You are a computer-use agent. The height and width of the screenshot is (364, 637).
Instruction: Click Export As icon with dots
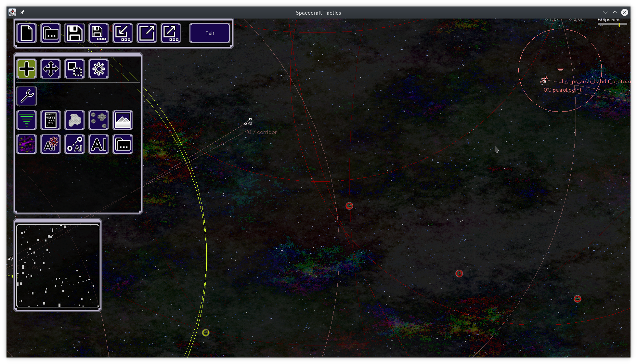point(171,33)
